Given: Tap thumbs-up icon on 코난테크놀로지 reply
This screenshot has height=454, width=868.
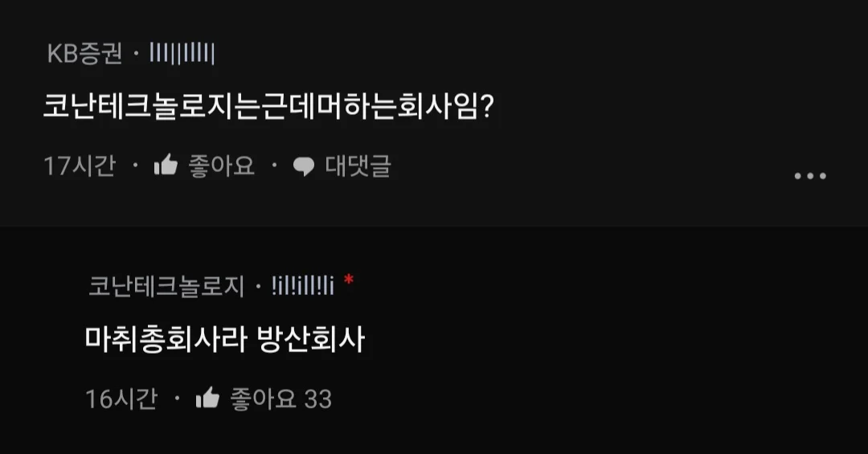Looking at the screenshot, I should pos(207,398).
